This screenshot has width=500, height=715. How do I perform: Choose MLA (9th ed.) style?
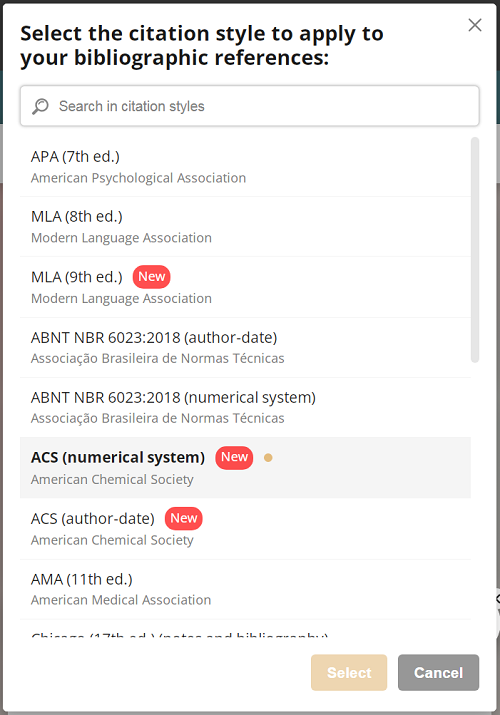245,287
